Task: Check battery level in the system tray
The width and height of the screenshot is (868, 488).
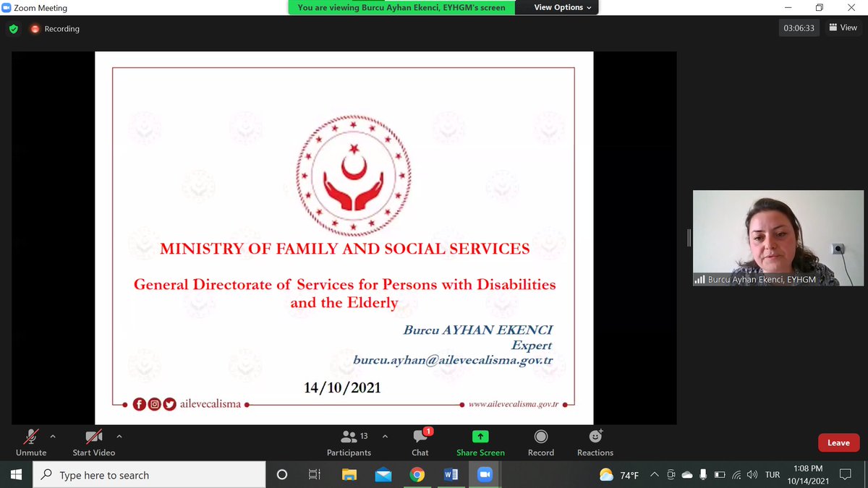Action: 719,475
